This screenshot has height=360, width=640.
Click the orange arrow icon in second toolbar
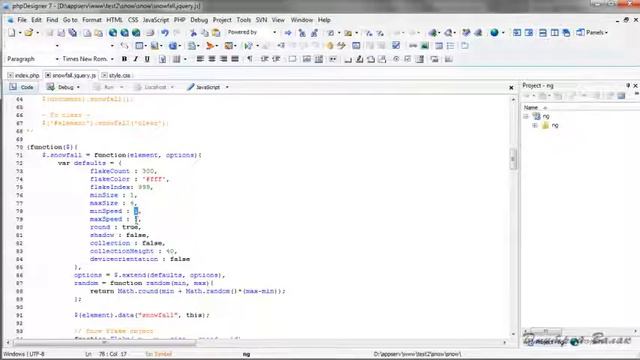click(x=210, y=46)
